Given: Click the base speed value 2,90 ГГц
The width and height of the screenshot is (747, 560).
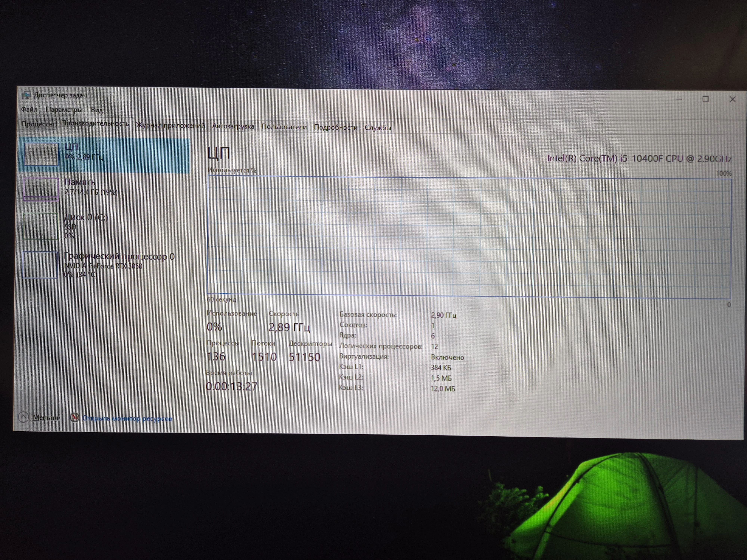Looking at the screenshot, I should 443,315.
